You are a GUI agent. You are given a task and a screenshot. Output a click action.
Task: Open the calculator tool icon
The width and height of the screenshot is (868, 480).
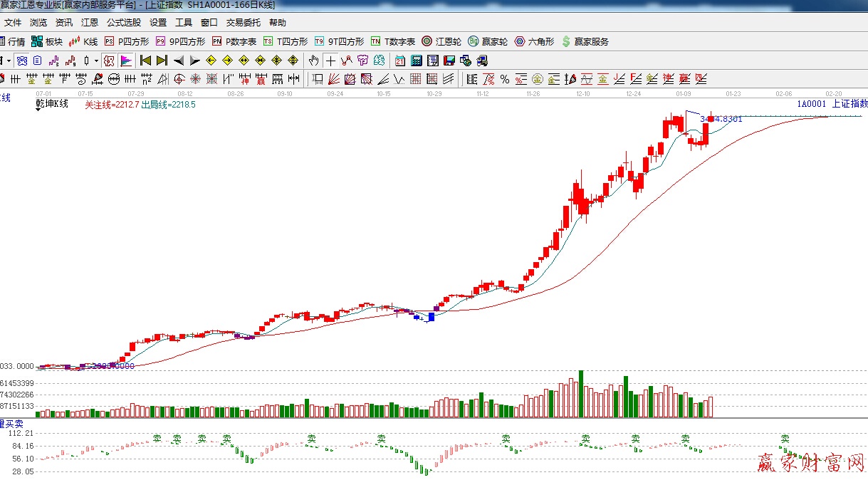(416, 61)
